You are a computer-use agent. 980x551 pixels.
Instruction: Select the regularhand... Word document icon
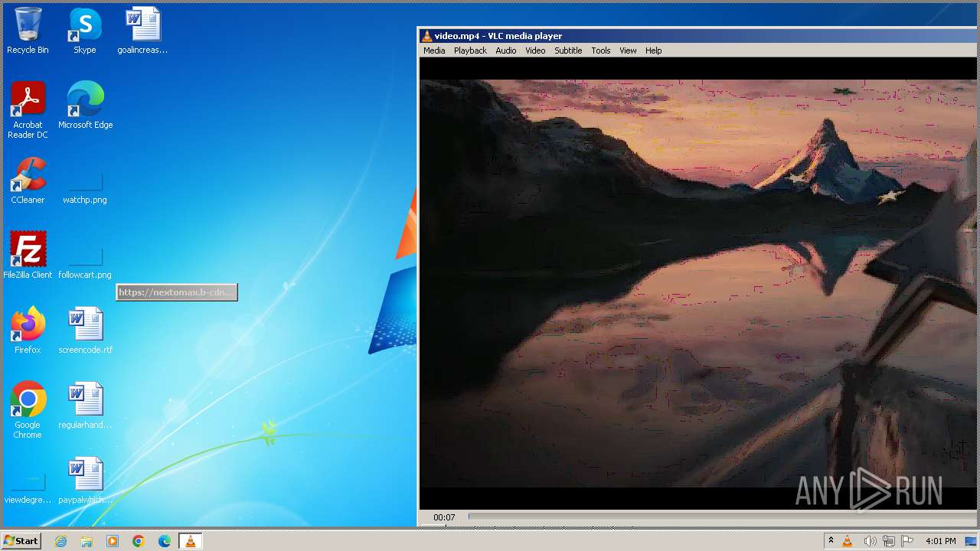[85, 406]
